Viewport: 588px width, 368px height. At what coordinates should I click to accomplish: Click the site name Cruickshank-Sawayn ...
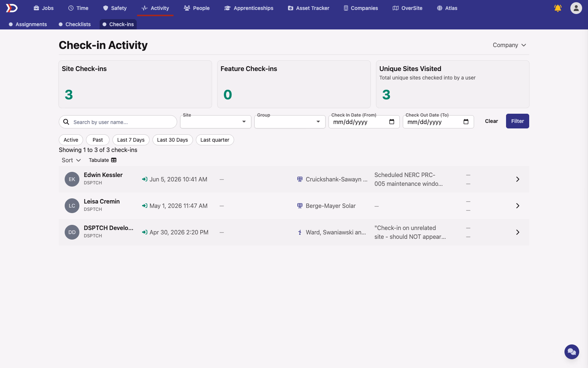337,179
